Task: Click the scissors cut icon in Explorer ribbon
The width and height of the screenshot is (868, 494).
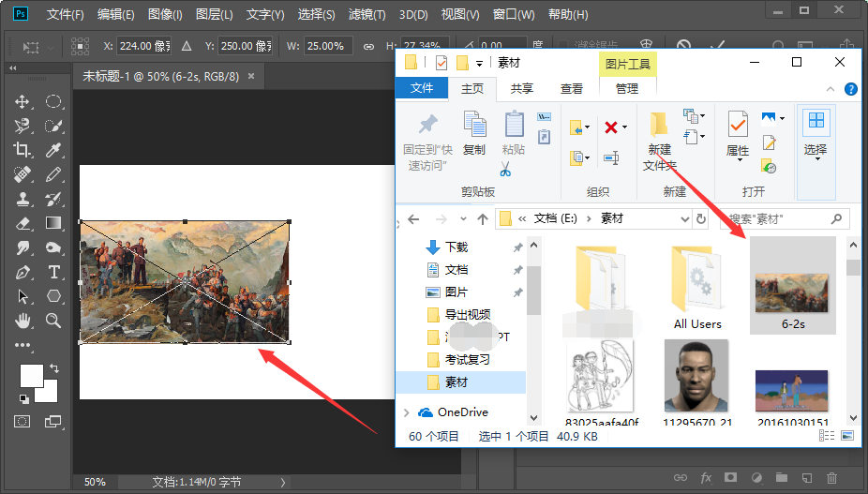Action: (x=505, y=170)
